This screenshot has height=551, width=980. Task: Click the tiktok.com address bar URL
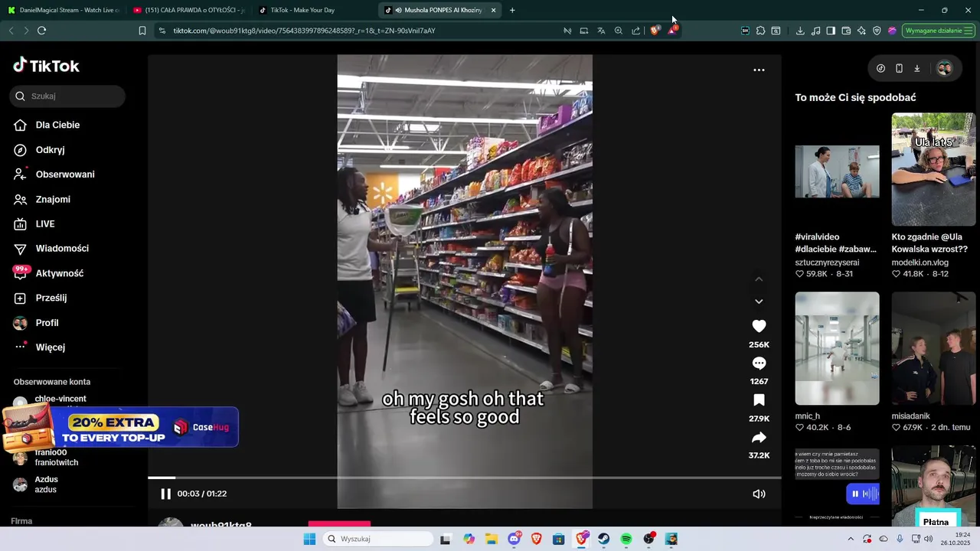coord(304,31)
